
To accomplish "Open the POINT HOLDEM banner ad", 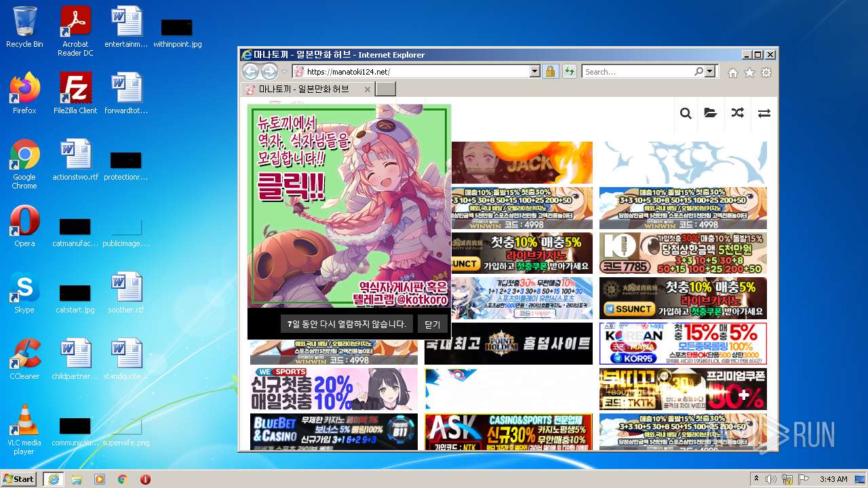I will point(509,344).
